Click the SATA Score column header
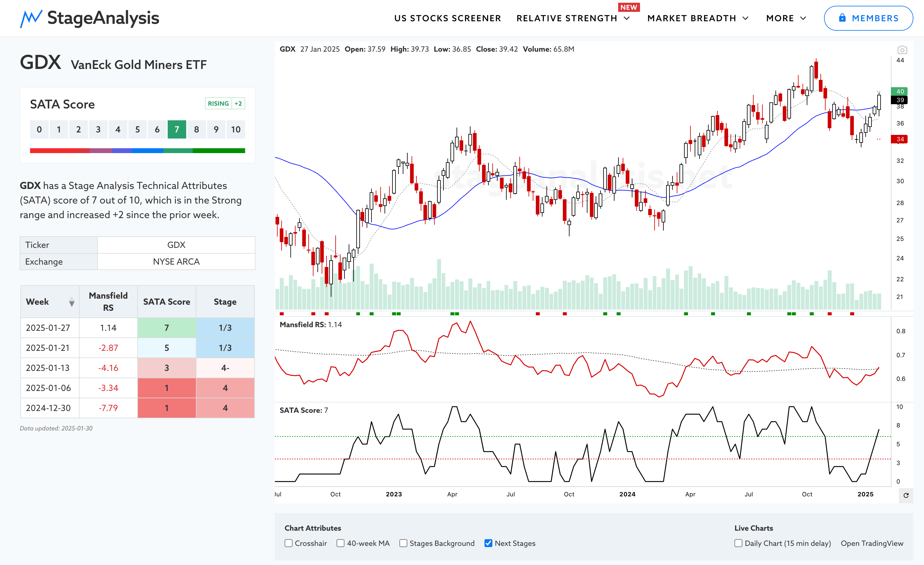This screenshot has height=565, width=924. 167,302
